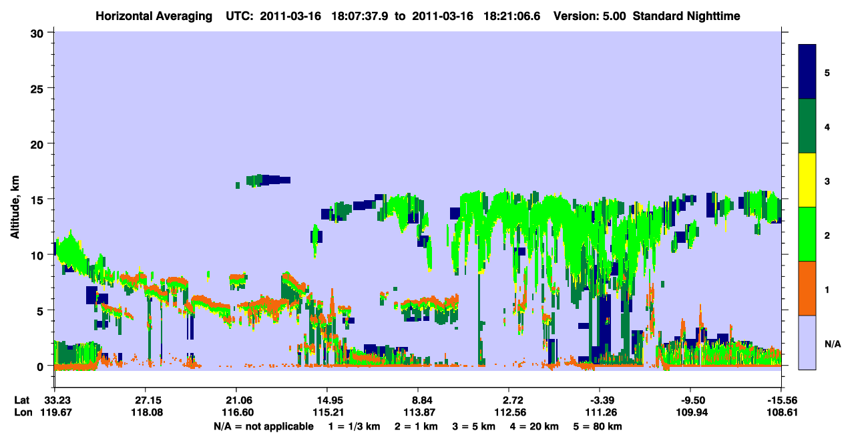Click the colorbar label 'N/A'

(832, 344)
